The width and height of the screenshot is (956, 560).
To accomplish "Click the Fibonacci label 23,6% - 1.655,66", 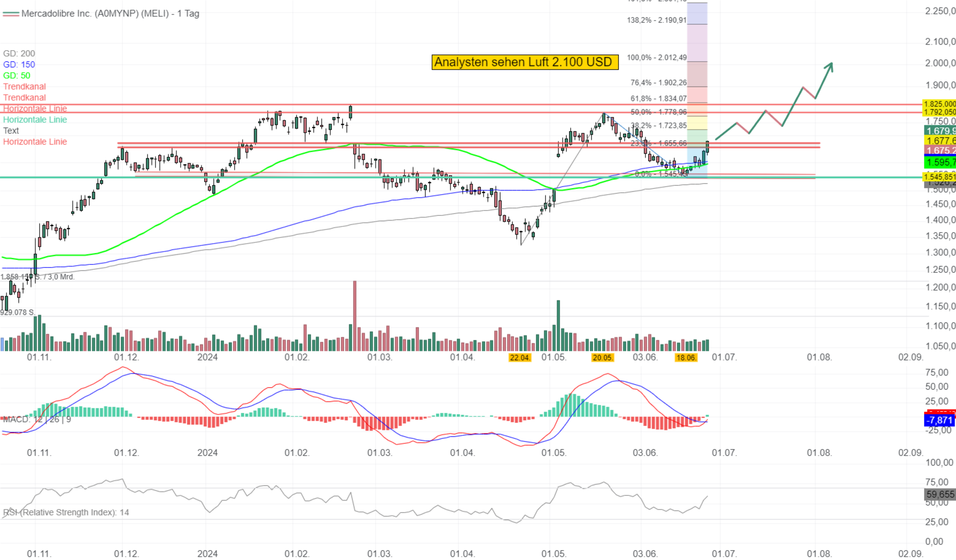I will pos(658,143).
